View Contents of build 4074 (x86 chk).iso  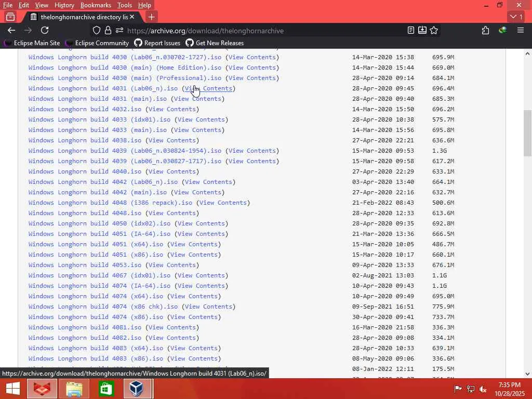pos(208,307)
